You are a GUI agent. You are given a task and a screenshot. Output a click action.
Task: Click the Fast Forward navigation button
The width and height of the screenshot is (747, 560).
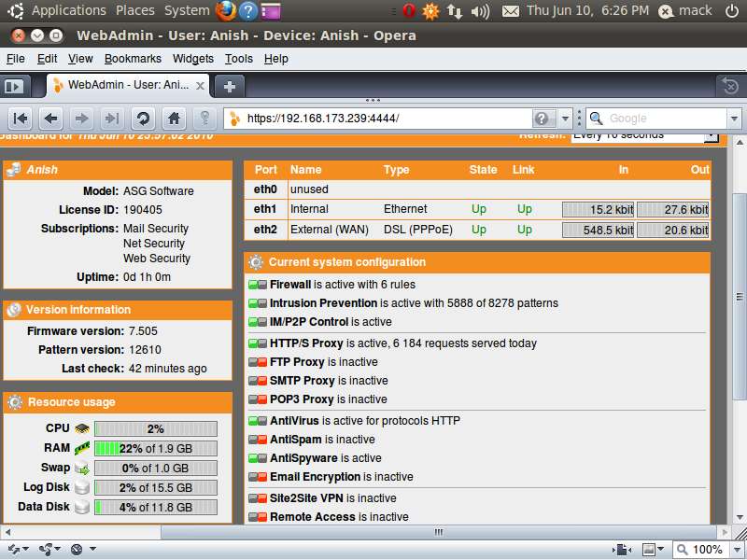pyautogui.click(x=112, y=119)
